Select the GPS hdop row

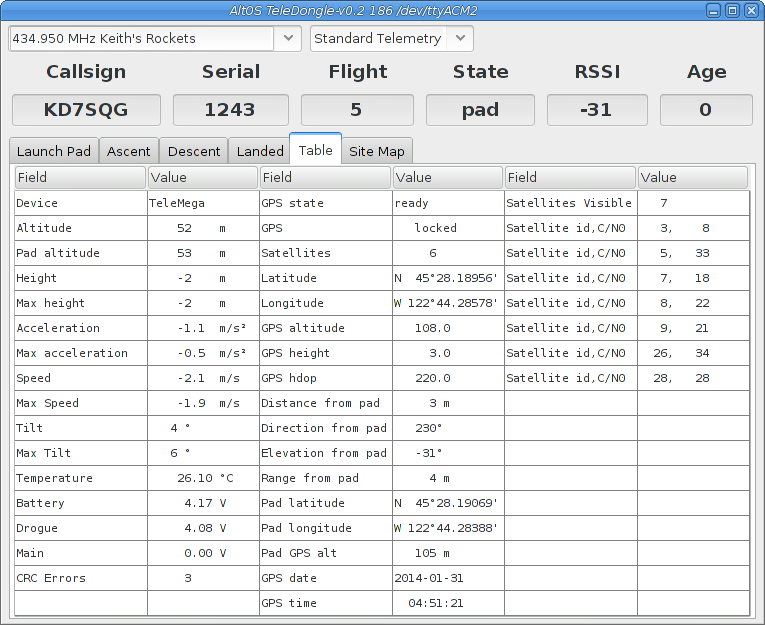pyautogui.click(x=325, y=378)
